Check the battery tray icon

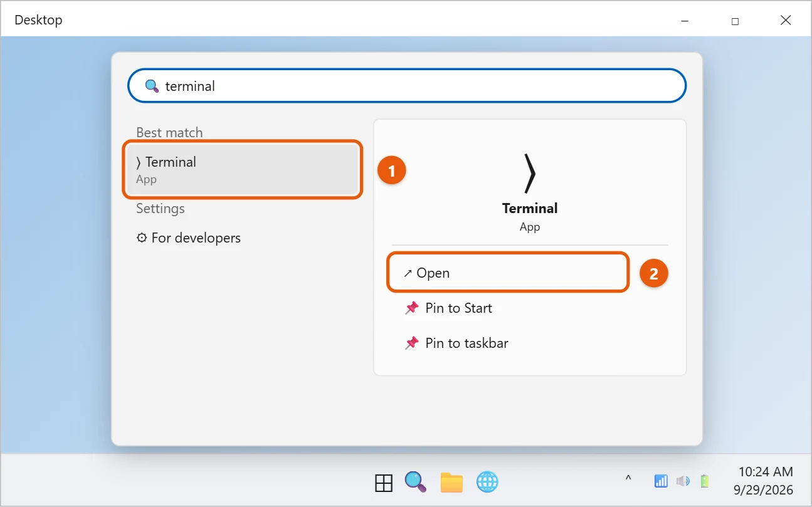705,481
